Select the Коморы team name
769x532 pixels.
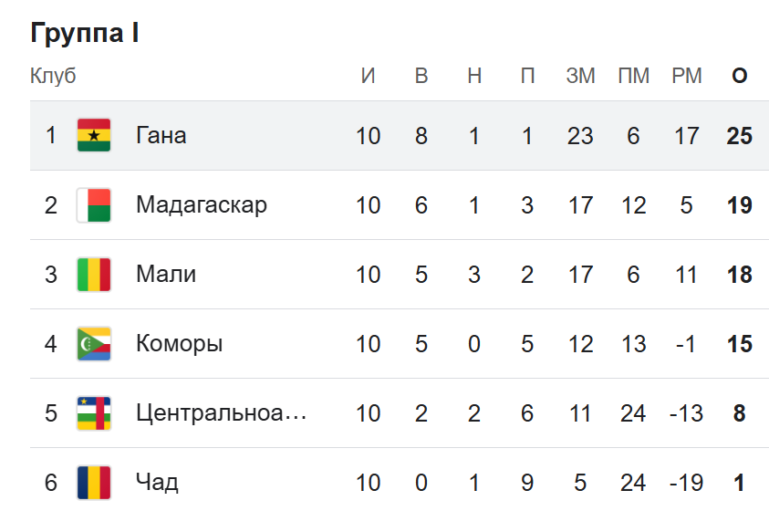(180, 344)
